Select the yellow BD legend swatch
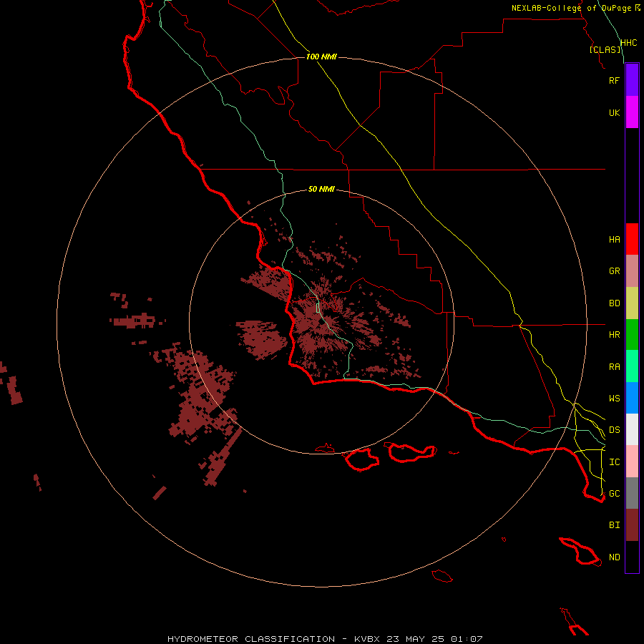The height and width of the screenshot is (644, 644). pos(632,303)
